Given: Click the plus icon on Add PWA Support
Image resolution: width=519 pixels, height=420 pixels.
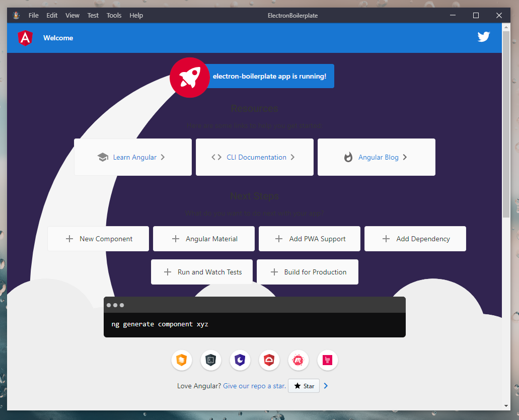Looking at the screenshot, I should tap(279, 239).
